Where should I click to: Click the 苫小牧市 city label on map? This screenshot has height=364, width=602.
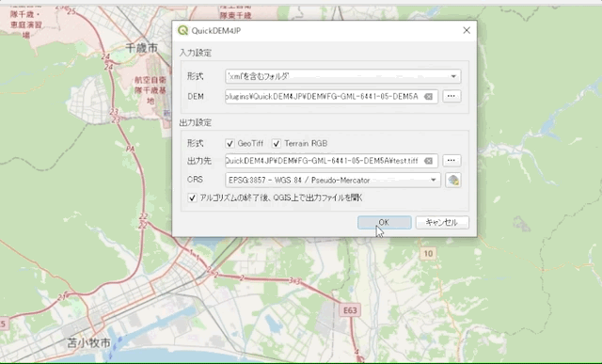89,343
